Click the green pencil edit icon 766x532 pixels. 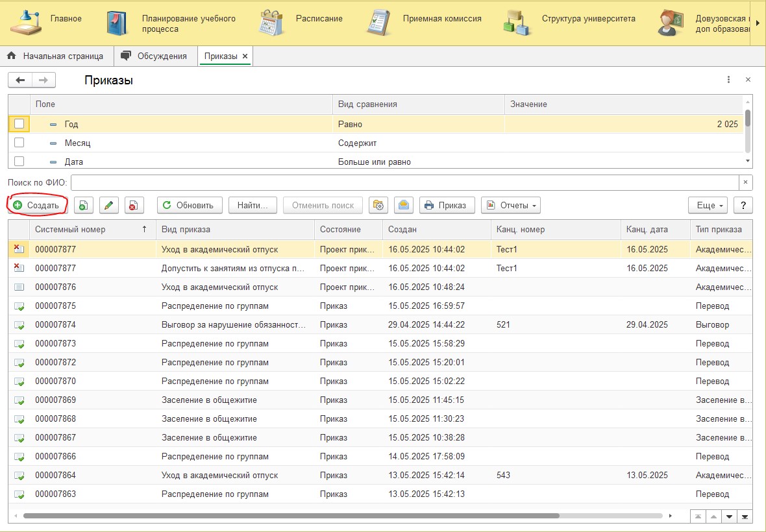[x=109, y=206]
